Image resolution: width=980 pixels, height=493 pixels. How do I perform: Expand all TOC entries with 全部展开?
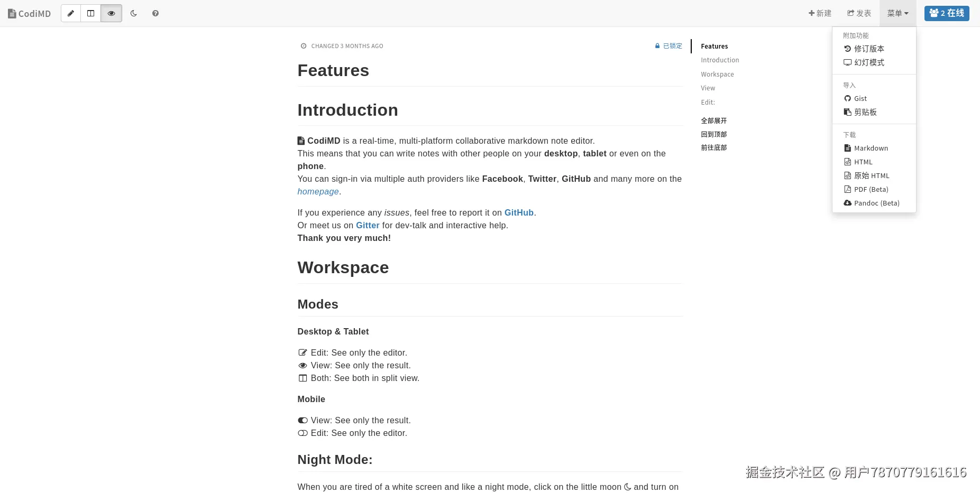tap(714, 120)
